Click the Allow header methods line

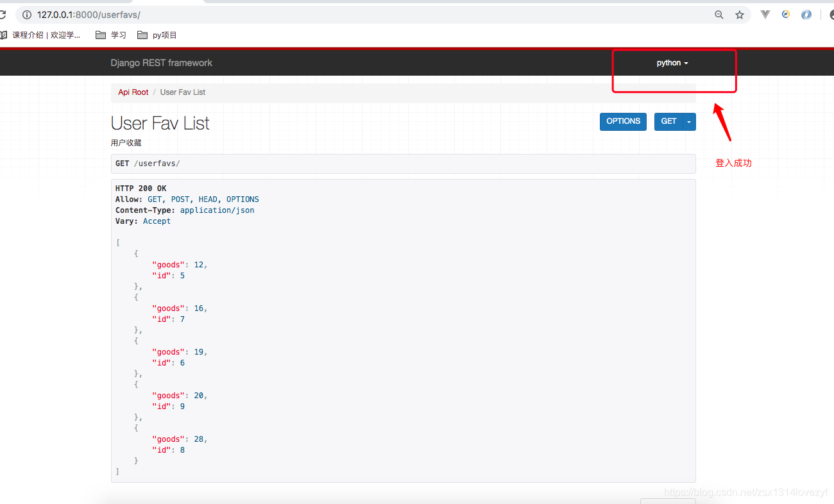point(187,199)
